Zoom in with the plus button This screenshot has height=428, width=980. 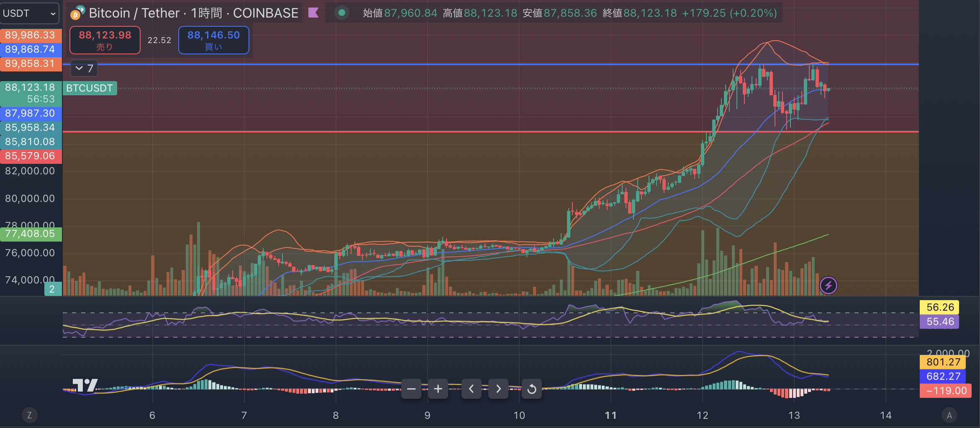point(438,389)
